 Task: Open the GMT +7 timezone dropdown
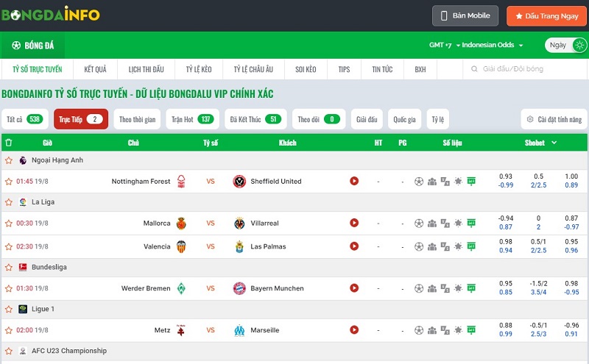445,45
